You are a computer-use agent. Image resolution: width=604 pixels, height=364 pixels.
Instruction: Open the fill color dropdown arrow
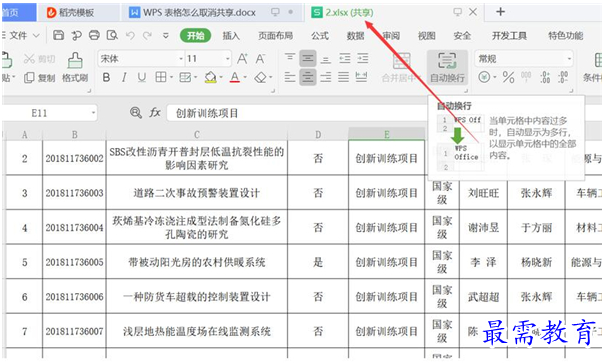tap(221, 77)
